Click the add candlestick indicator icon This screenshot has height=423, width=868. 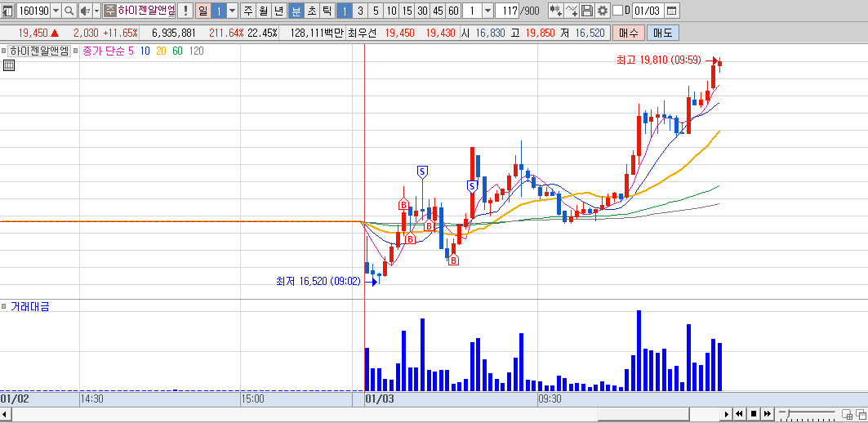click(556, 11)
